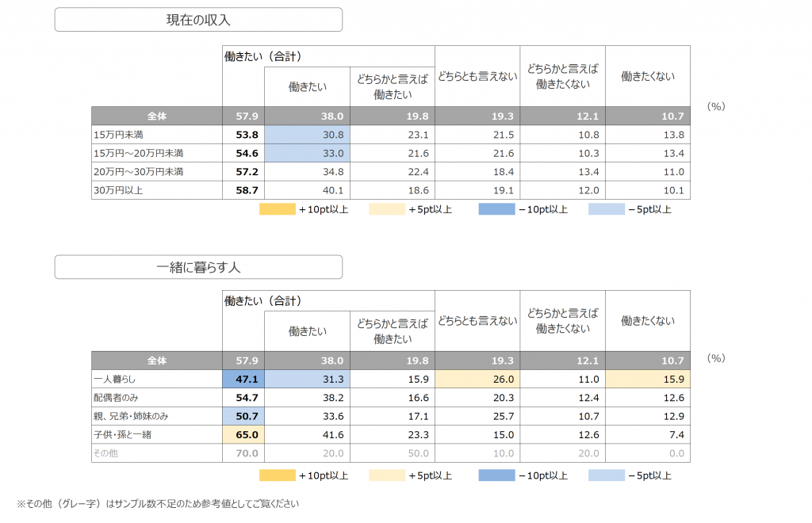Click the 34.8 cell in 20万円～30万円未満 row
This screenshot has height=523, width=812.
click(x=307, y=172)
